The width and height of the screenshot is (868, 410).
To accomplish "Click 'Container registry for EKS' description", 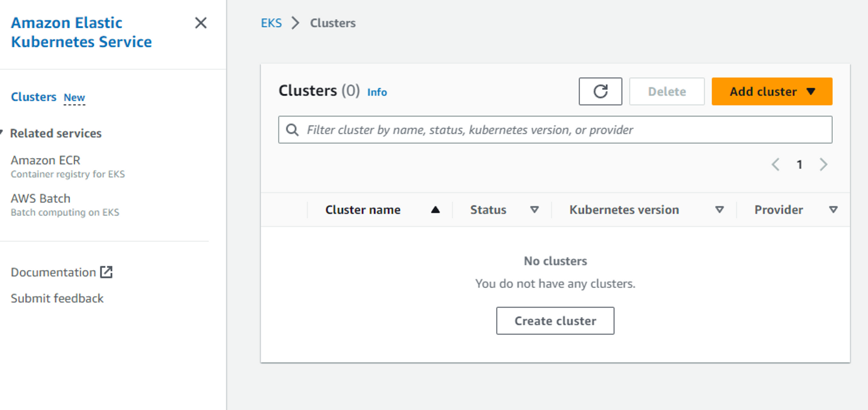I will coord(68,174).
